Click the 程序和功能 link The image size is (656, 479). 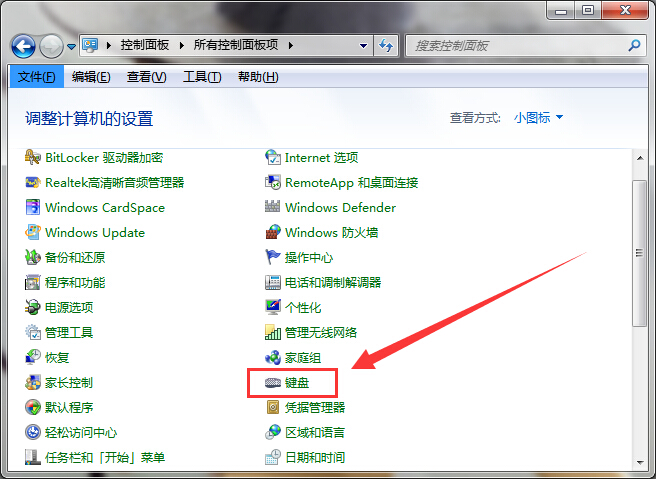(75, 282)
